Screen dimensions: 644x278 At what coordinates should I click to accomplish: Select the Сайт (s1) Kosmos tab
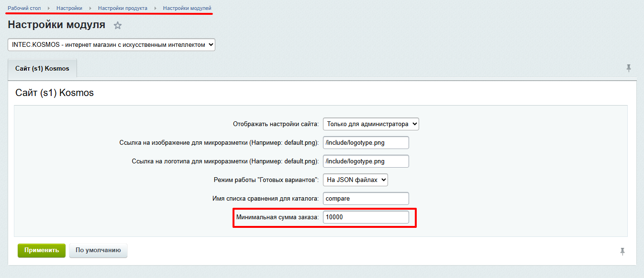click(x=42, y=68)
